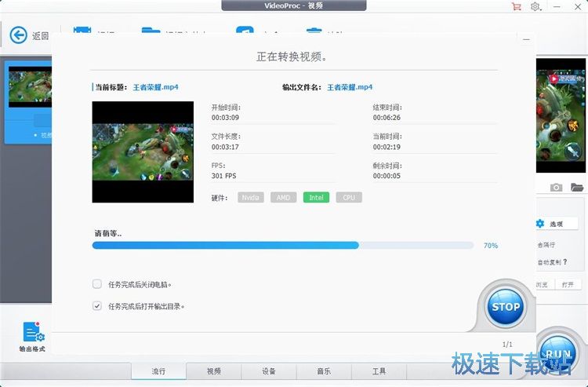
Task: Minimize the VideoProc main window
Action: pyautogui.click(x=557, y=6)
